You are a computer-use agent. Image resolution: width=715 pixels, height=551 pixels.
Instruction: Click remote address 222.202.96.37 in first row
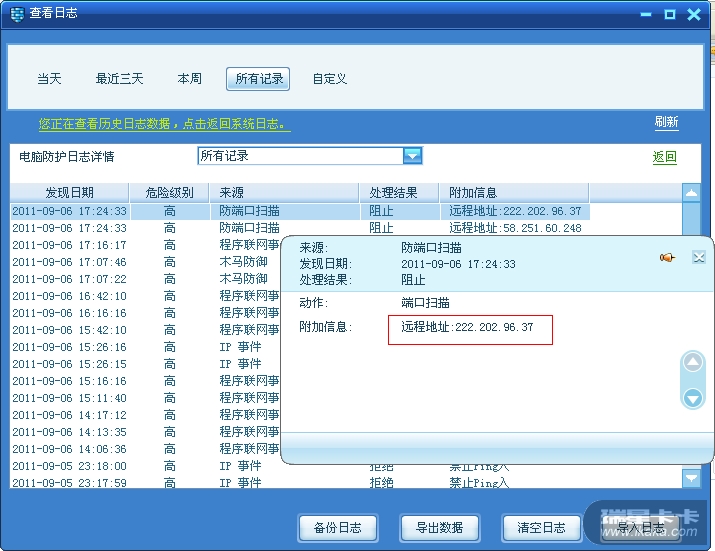[x=515, y=211]
